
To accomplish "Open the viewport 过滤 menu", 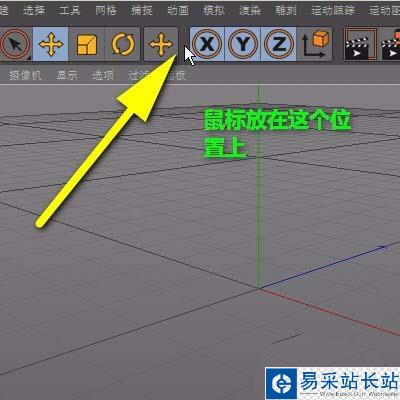I will click(138, 75).
